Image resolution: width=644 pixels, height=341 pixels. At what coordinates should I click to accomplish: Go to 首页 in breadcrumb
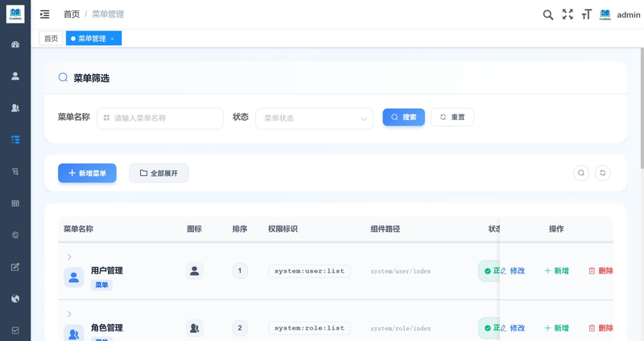coord(72,14)
